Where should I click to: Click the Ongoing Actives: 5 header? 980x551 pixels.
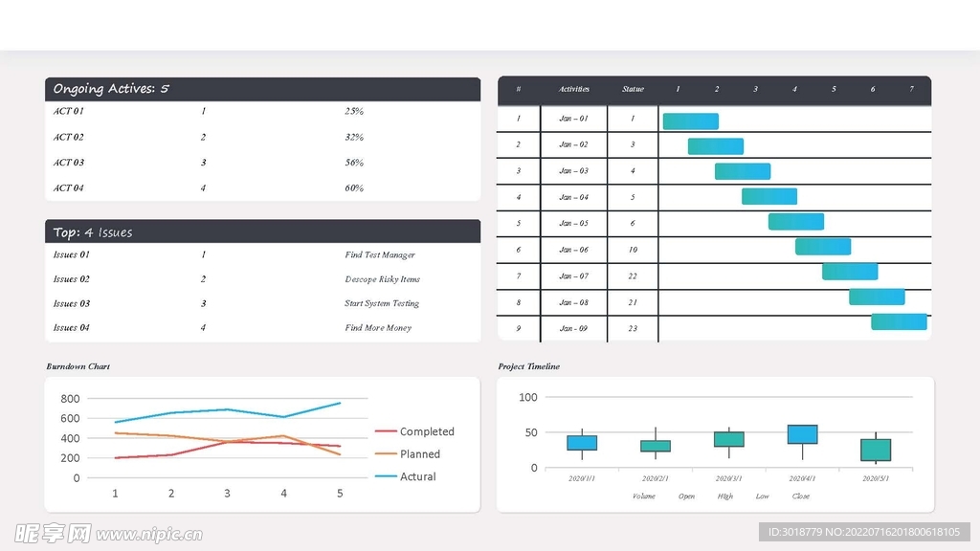(x=111, y=89)
